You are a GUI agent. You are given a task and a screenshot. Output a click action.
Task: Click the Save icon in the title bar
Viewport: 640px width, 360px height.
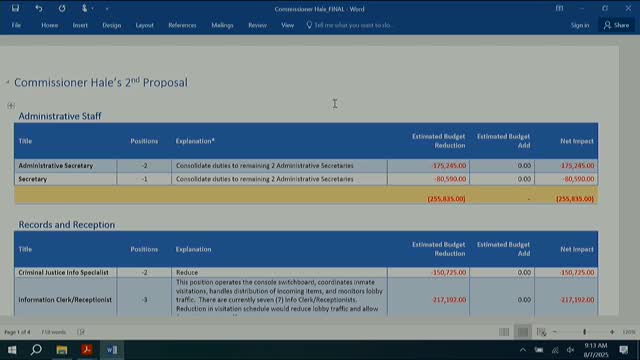coord(15,8)
